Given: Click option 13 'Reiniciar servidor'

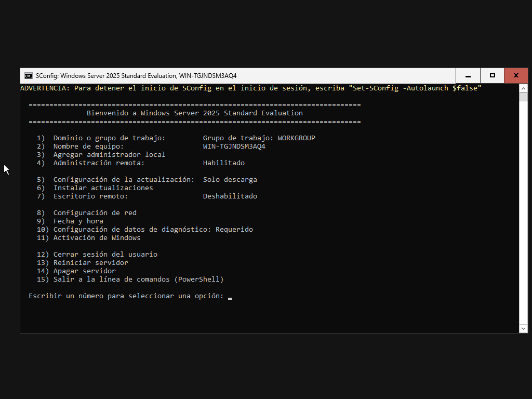Looking at the screenshot, I should [x=83, y=262].
